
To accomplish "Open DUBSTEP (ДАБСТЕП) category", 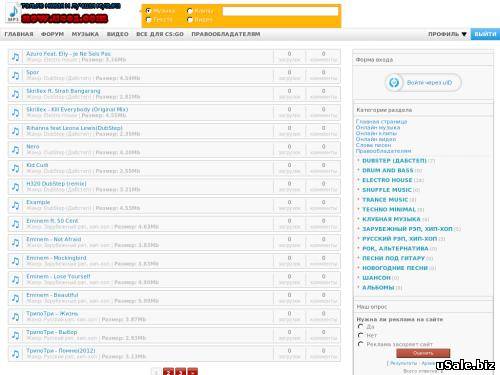I will click(394, 161).
